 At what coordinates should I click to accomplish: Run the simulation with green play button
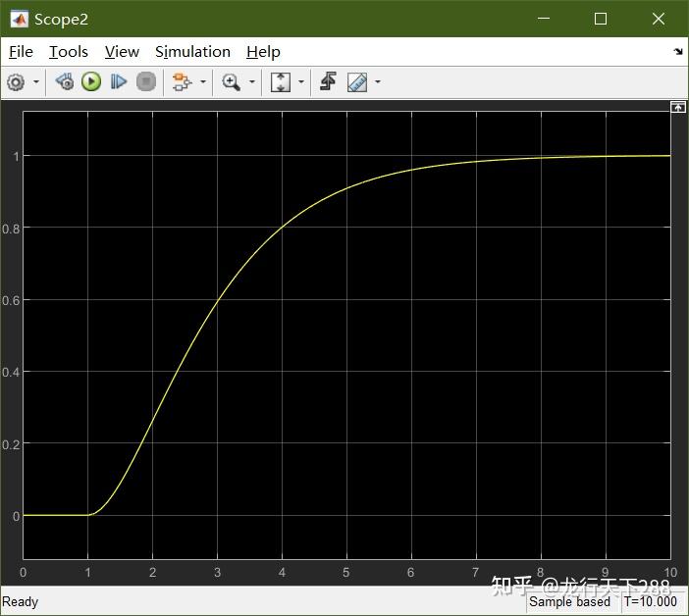pos(91,82)
